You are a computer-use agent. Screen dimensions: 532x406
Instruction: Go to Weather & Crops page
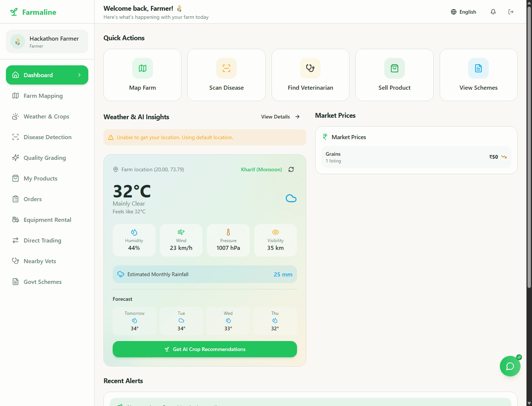click(x=47, y=116)
